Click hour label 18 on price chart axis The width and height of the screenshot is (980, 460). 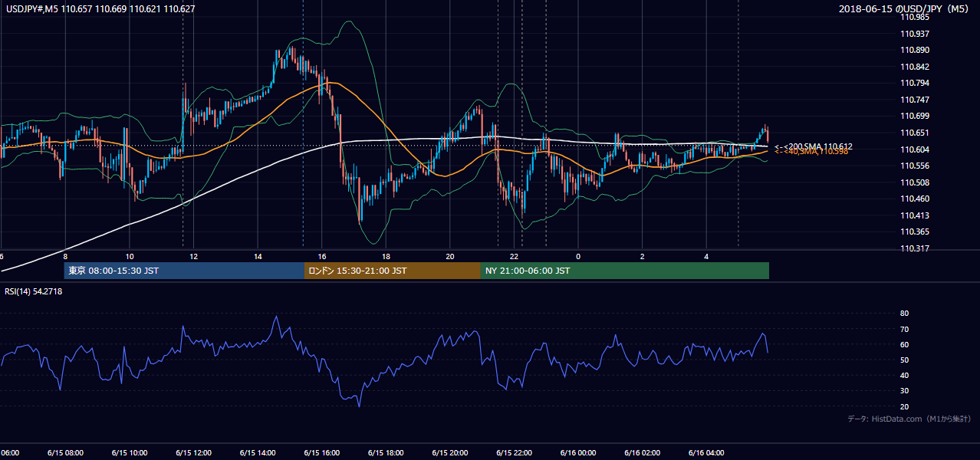[386, 256]
